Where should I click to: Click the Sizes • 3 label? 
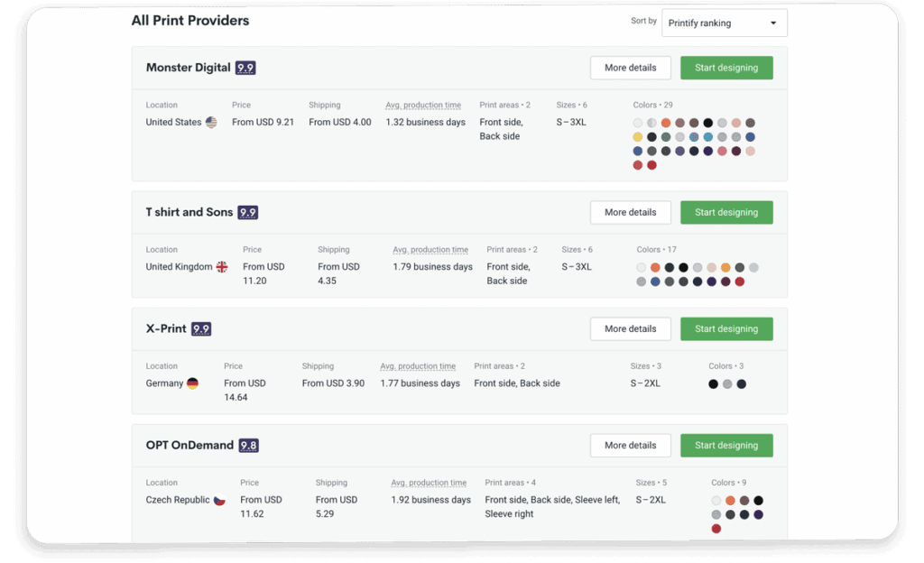point(646,367)
